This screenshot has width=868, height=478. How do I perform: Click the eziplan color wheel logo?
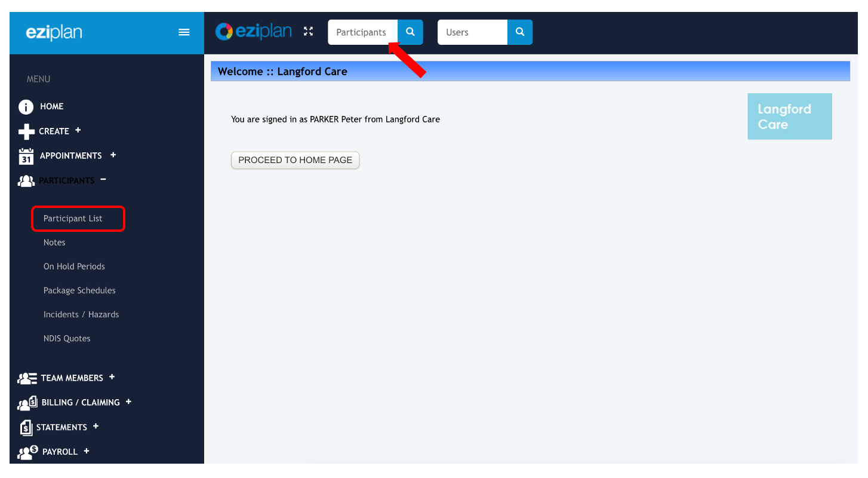coord(224,32)
